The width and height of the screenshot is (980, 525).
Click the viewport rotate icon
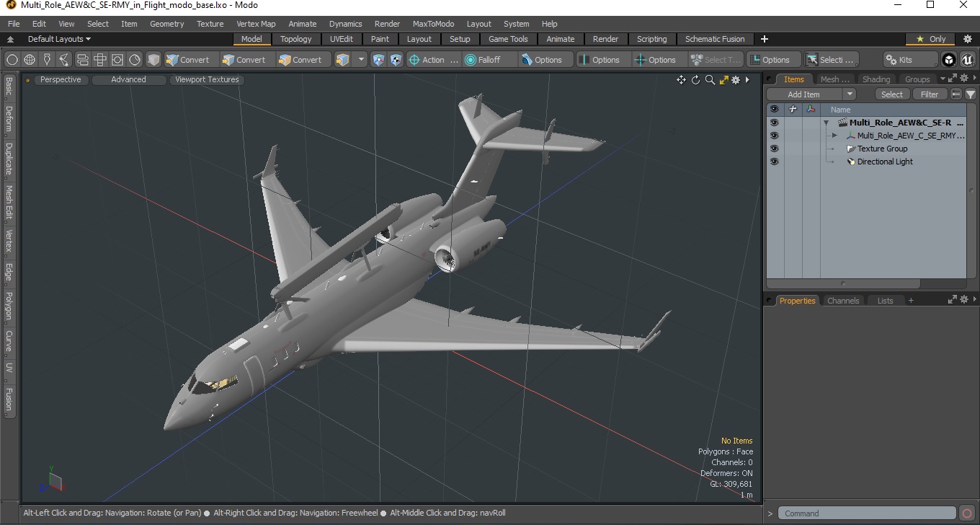coord(695,80)
